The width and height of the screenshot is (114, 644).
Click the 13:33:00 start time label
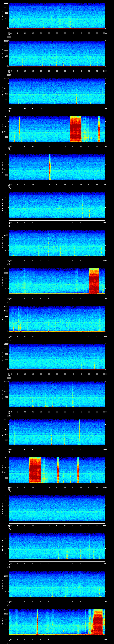pyautogui.click(x=9, y=450)
